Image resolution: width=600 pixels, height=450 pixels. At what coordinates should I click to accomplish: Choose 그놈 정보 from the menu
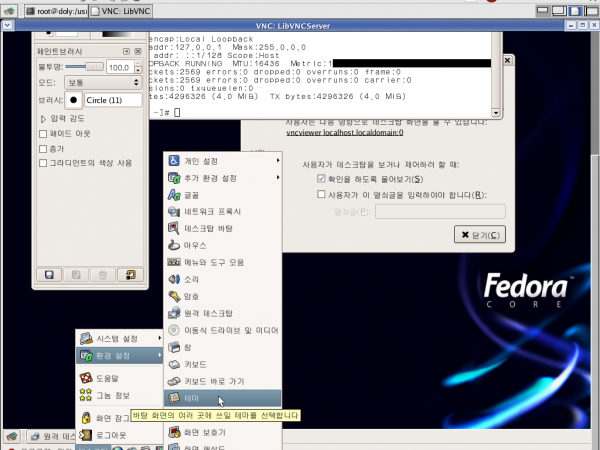[x=119, y=395]
